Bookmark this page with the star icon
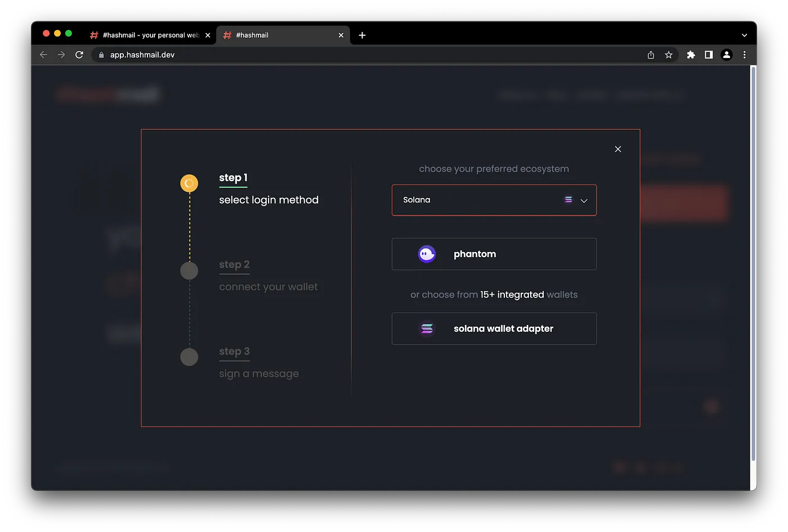This screenshot has height=532, width=788. [x=669, y=55]
